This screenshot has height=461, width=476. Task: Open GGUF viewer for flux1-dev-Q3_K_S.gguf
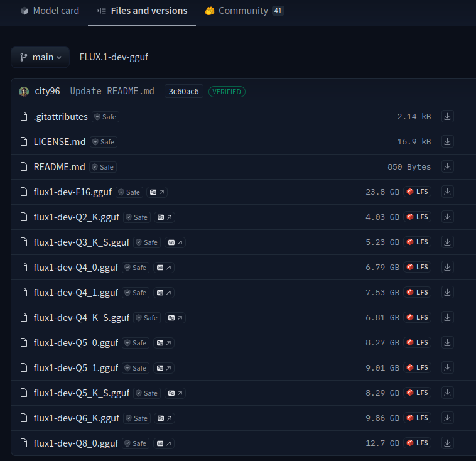(x=175, y=242)
